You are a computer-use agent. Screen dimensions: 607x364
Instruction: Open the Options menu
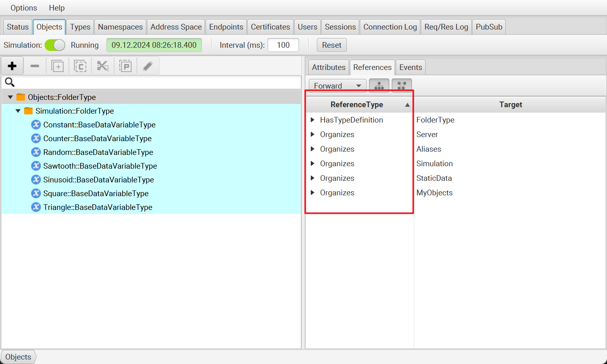coord(23,8)
